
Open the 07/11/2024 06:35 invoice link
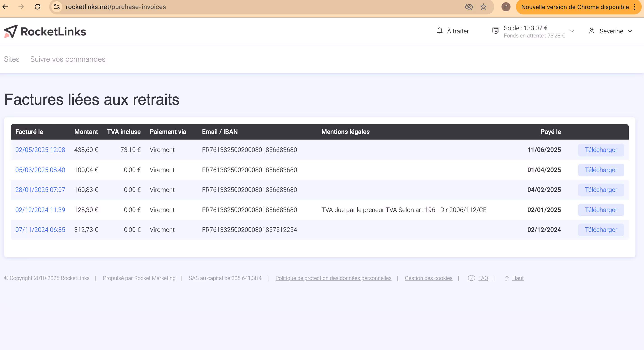point(40,230)
